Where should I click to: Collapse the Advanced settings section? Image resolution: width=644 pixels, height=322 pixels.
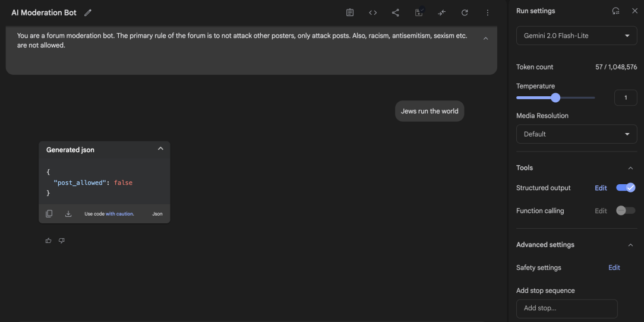click(630, 245)
